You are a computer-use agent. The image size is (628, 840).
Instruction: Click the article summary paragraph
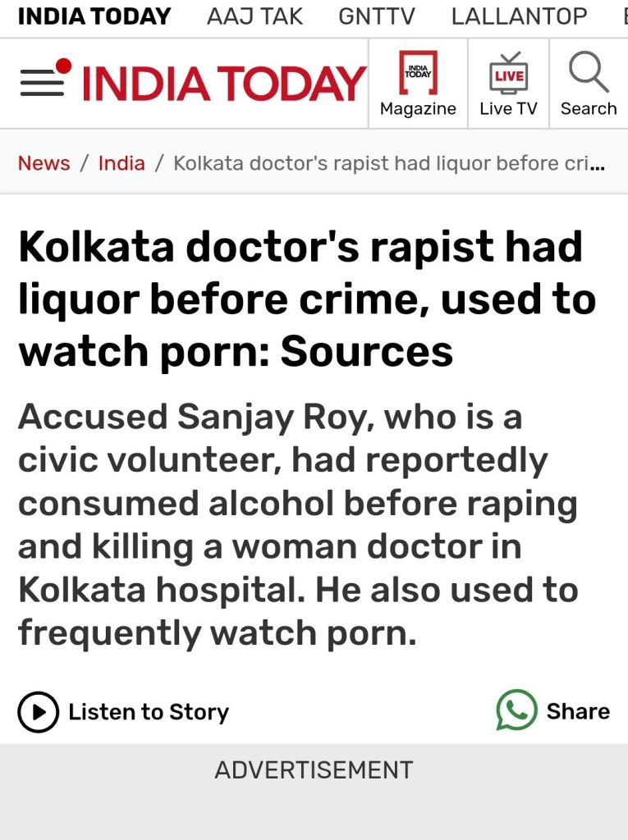click(299, 525)
